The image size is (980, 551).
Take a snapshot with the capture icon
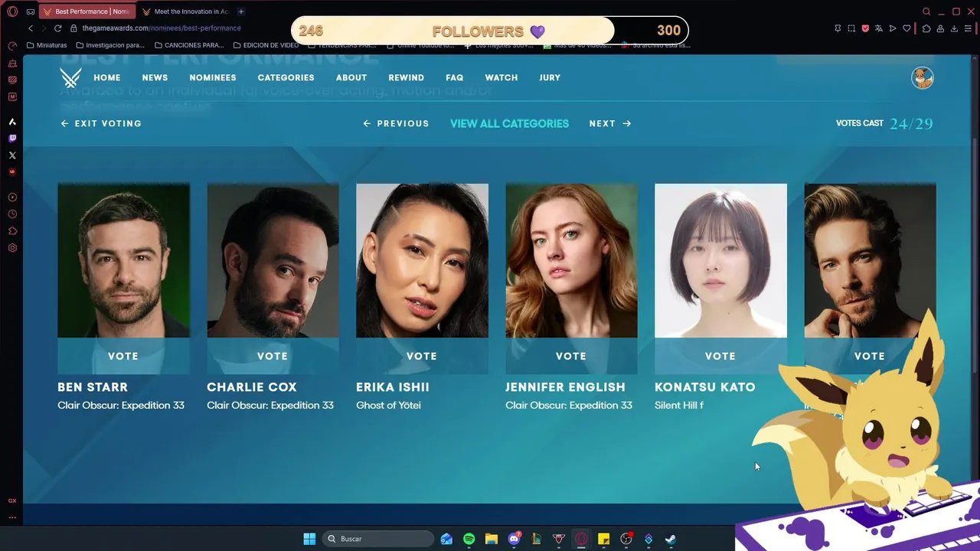[851, 28]
